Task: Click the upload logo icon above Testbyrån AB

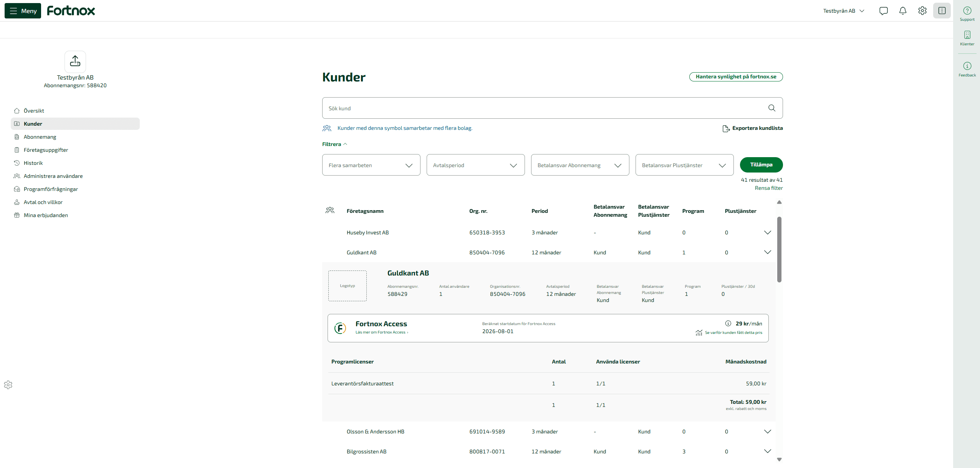Action: coord(75,61)
